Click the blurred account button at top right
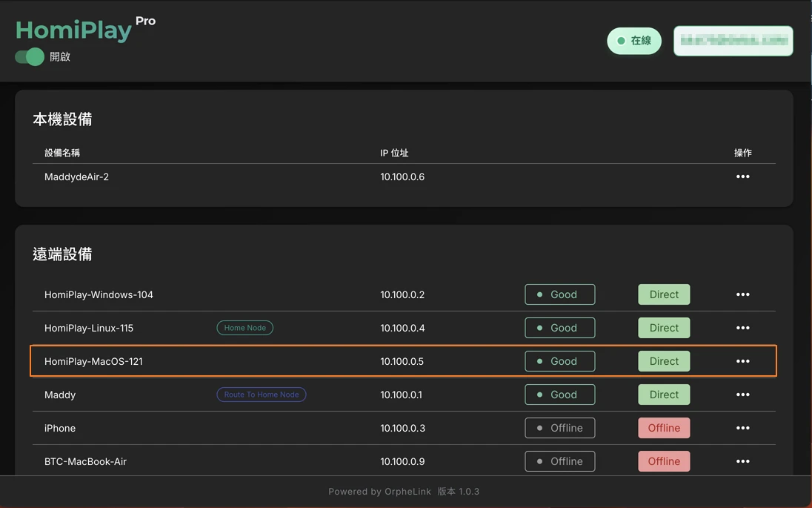The image size is (812, 508). click(x=733, y=41)
